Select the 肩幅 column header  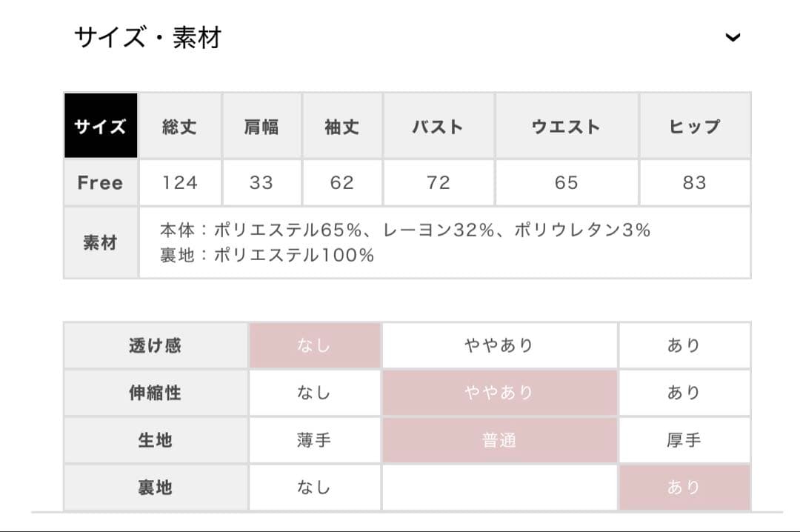261,125
